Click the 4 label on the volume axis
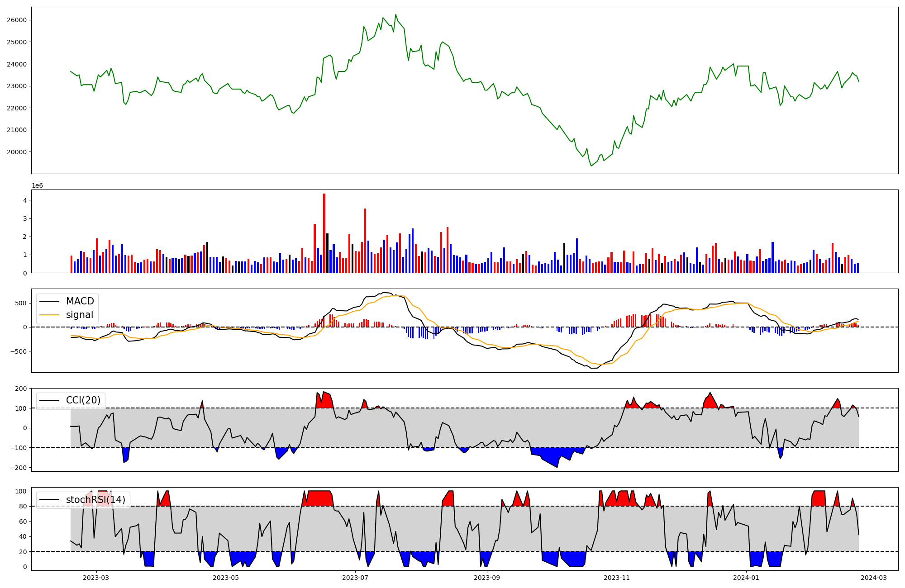The height and width of the screenshot is (588, 905). pos(25,200)
